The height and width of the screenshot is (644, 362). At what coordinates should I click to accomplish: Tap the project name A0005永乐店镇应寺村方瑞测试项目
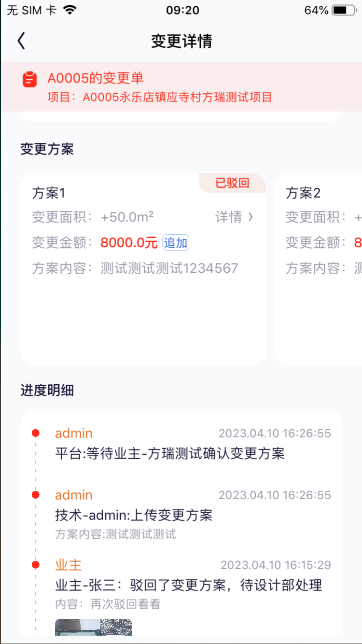coord(178,97)
